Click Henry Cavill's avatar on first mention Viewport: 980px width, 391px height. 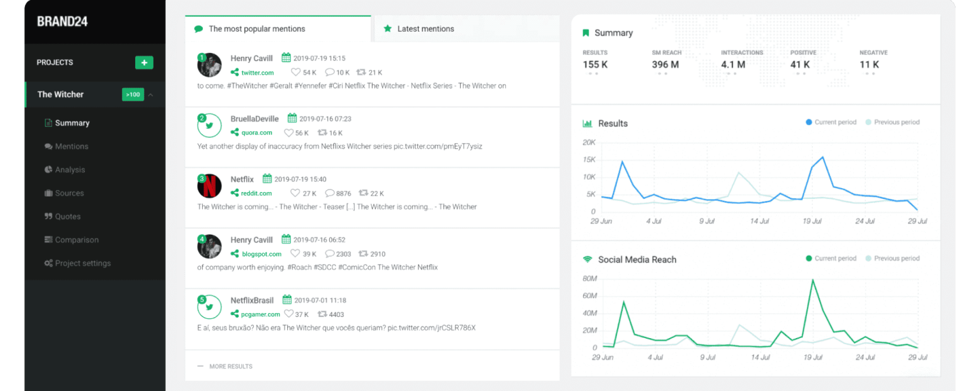coord(209,65)
